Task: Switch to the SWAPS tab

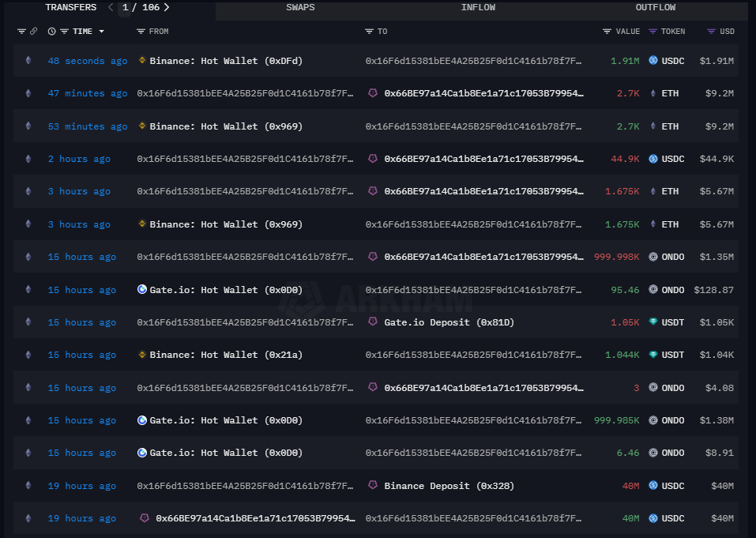Action: [300, 8]
